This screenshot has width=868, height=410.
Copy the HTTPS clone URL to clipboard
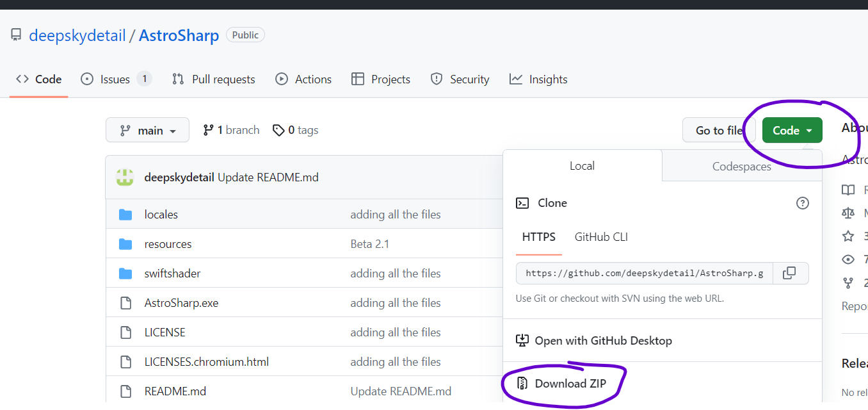[790, 273]
